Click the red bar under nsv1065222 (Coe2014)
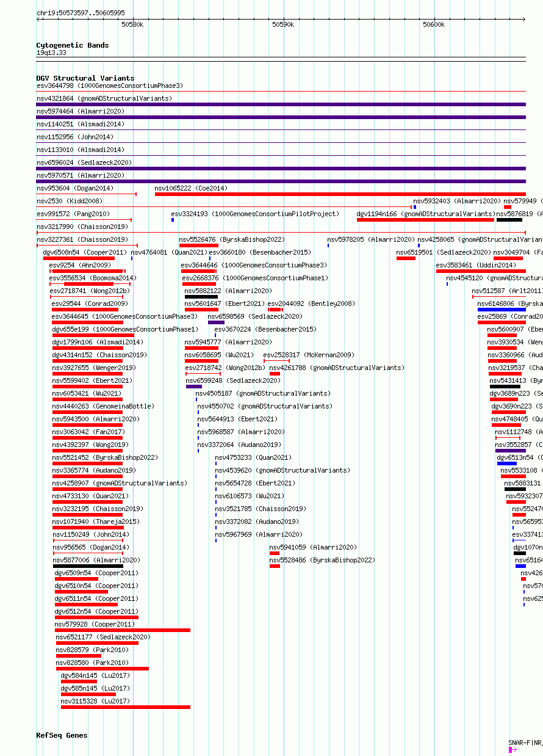 pos(340,194)
